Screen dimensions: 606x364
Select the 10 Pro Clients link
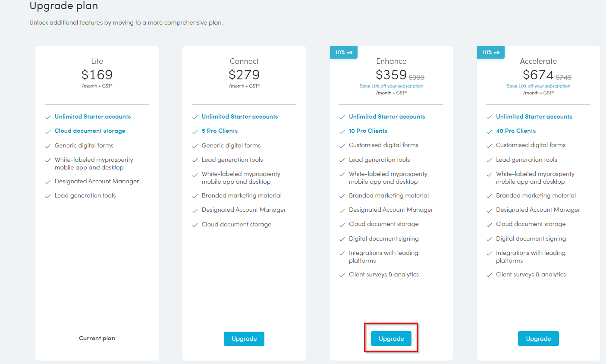tap(368, 131)
